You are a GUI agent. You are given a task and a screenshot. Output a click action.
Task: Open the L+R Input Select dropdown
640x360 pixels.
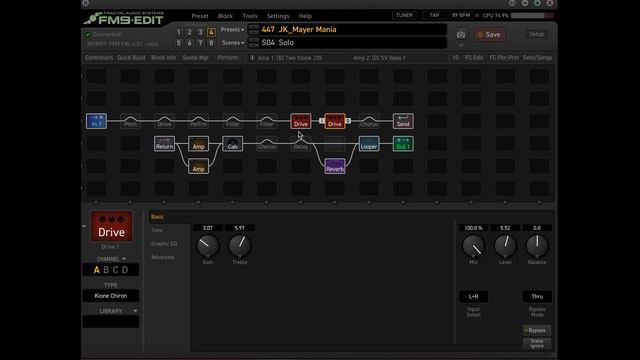[x=473, y=297]
